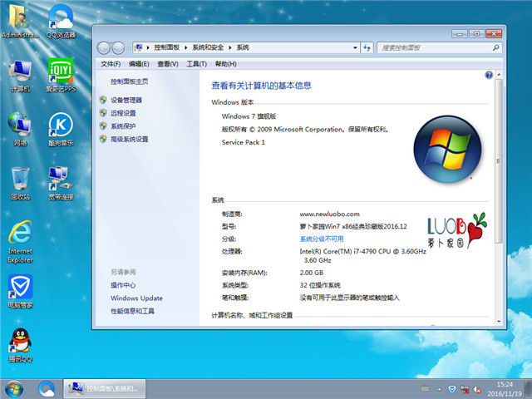Select the 控制面板 taskbar window button
Viewport: 532px width, 399px height.
[105, 389]
